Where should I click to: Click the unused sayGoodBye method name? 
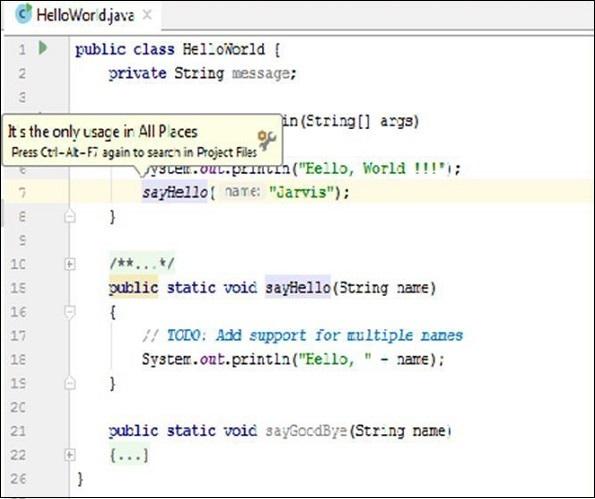tap(306, 431)
